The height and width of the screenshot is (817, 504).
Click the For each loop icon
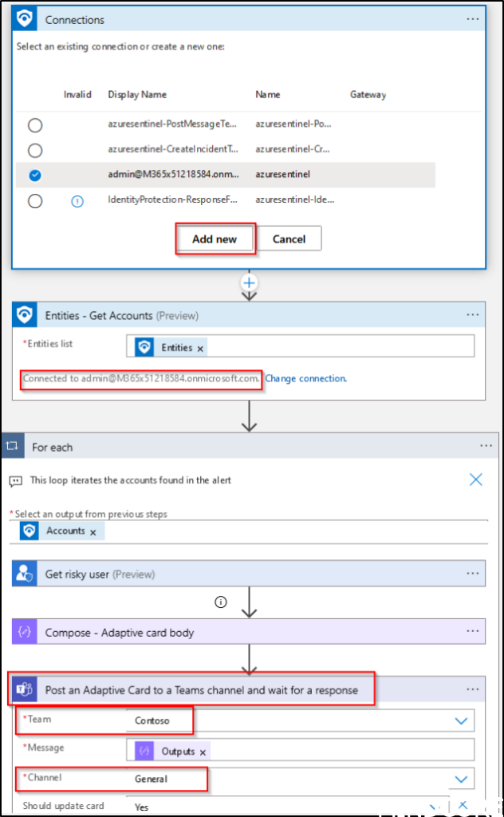click(x=14, y=447)
